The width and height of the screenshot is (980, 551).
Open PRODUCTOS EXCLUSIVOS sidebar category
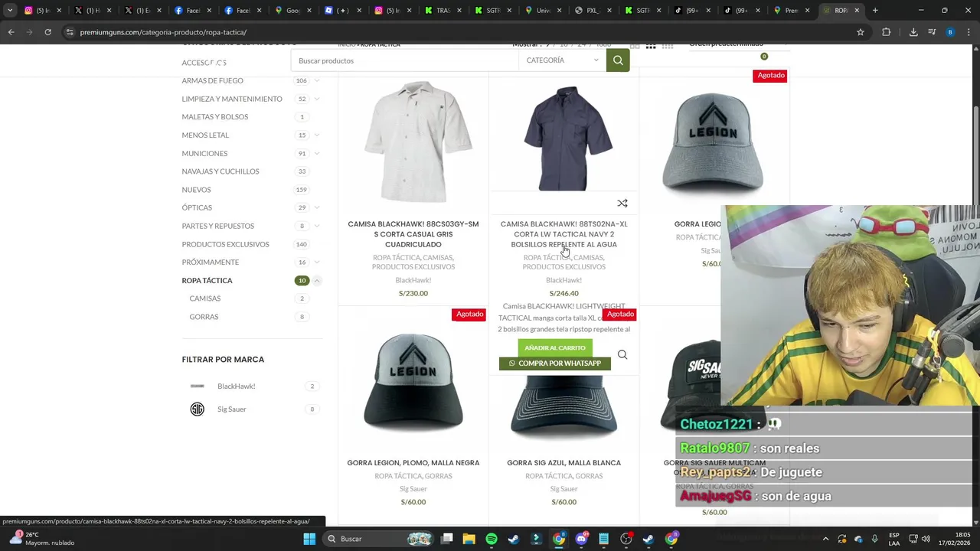pos(225,244)
